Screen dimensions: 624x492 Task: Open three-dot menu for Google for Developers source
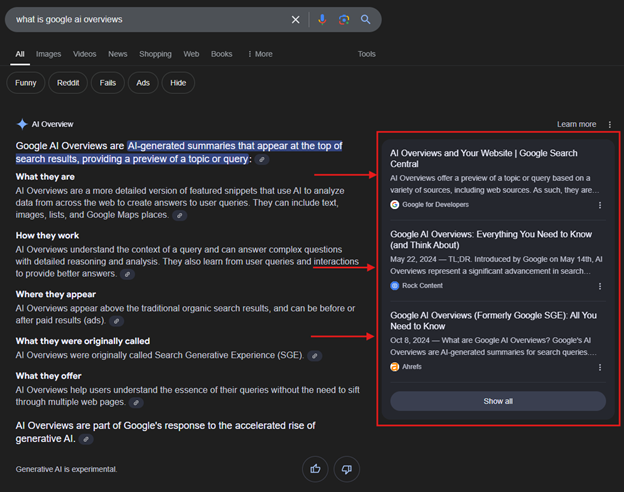click(x=600, y=205)
